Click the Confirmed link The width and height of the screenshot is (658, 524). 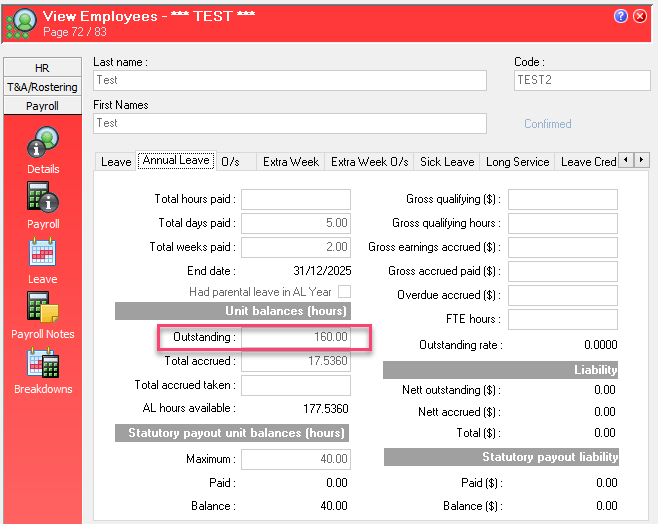pos(548,124)
